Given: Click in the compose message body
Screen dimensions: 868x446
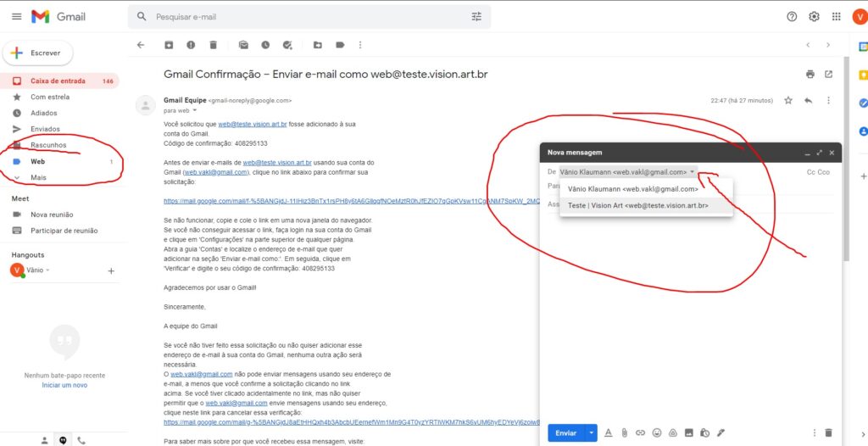Looking at the screenshot, I should (x=690, y=315).
